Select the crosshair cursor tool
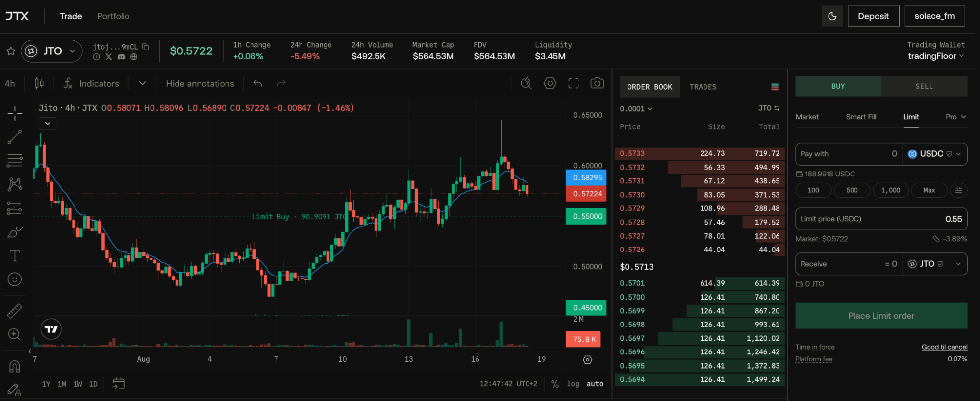This screenshot has height=401, width=980. tap(15, 113)
